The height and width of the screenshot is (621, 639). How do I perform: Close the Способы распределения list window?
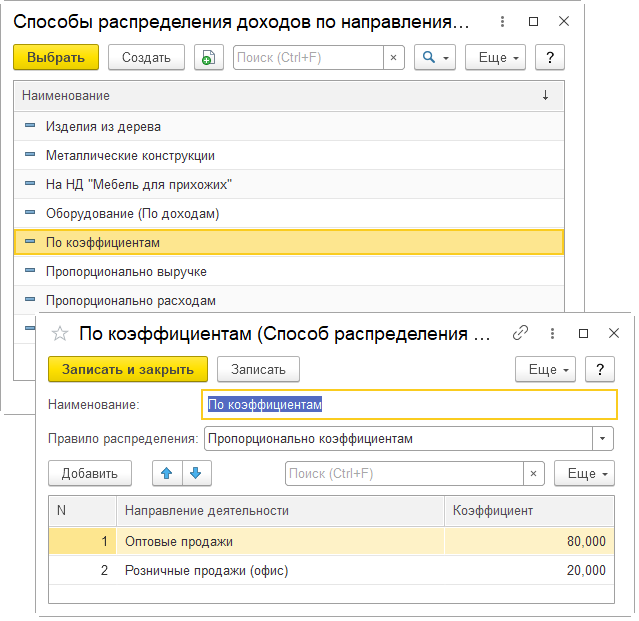[564, 21]
